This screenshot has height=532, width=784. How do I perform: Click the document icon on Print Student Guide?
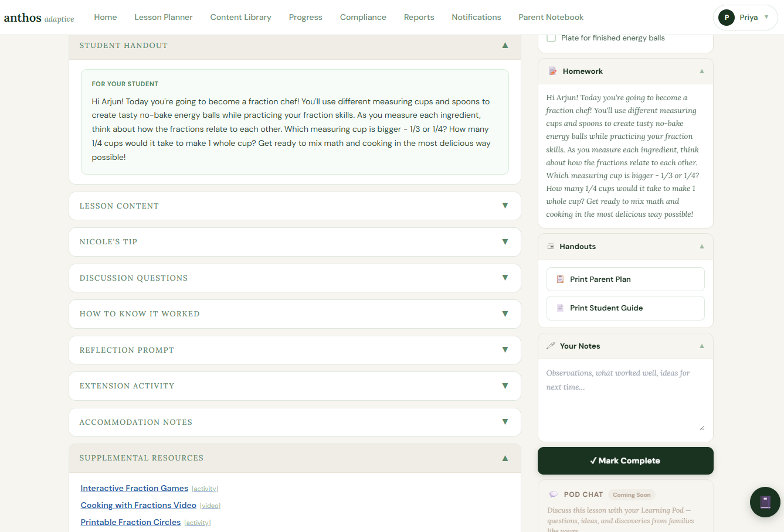559,308
